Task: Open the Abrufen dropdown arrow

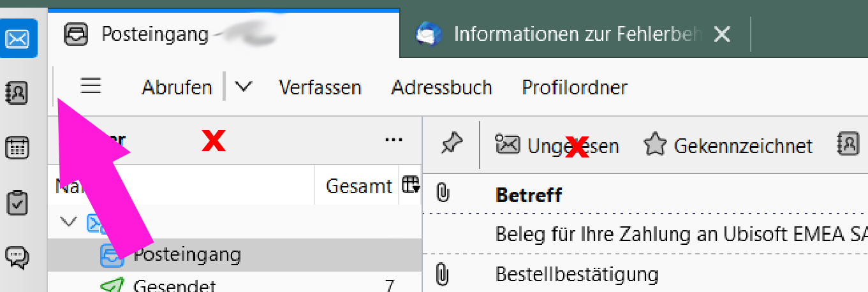Action: tap(244, 87)
